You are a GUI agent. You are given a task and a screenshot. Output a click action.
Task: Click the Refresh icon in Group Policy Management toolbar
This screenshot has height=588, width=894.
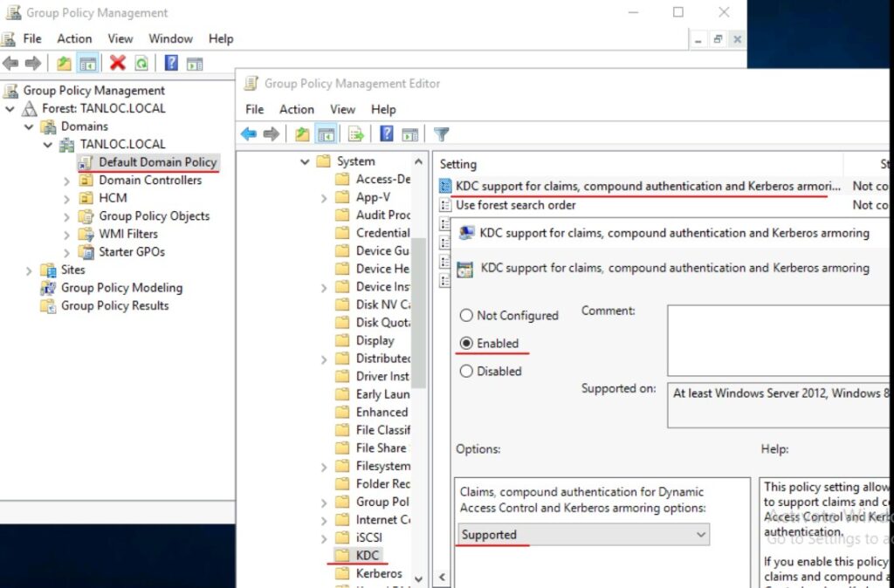(140, 61)
